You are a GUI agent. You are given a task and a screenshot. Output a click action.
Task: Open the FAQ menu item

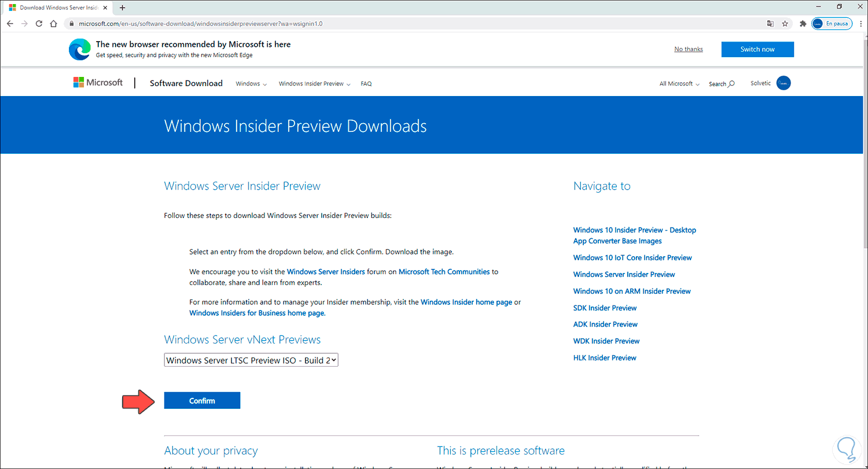[x=366, y=84]
